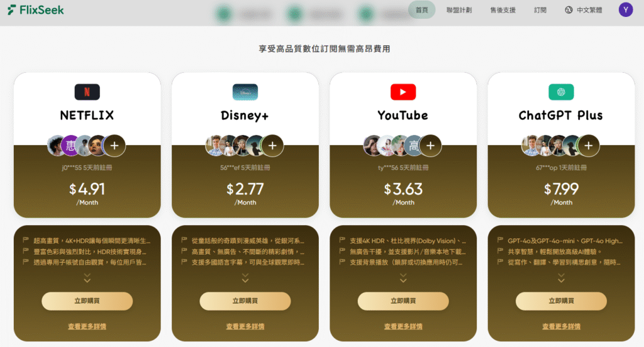The image size is (644, 347).
Task: Open the 訂閱 menu item
Action: click(x=540, y=10)
